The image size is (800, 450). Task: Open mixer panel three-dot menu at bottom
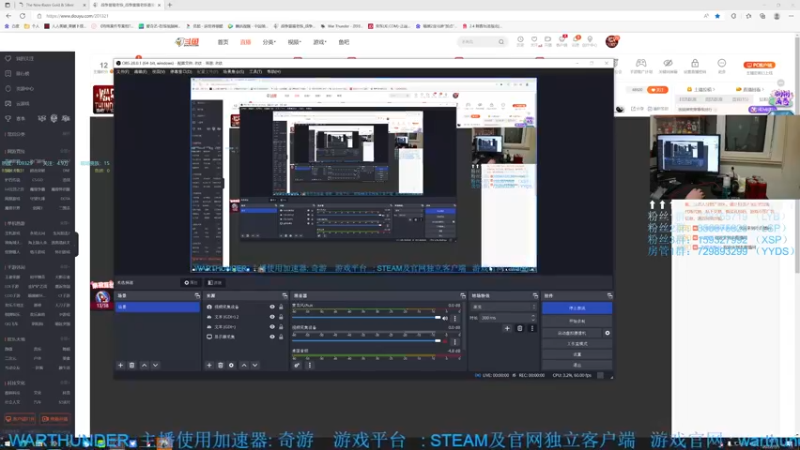click(x=309, y=365)
